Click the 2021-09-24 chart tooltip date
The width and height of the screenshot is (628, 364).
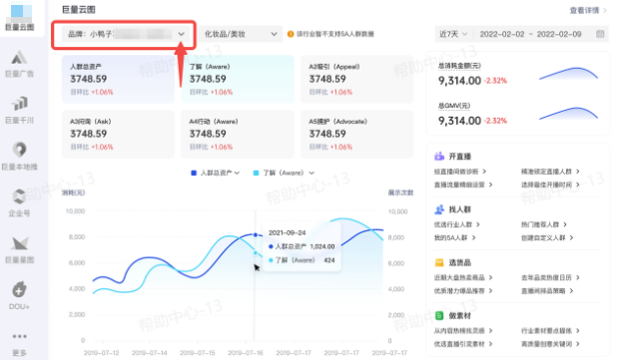(x=287, y=232)
